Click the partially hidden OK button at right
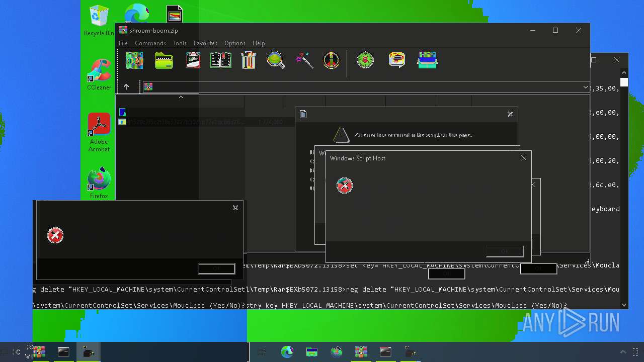 [538, 269]
